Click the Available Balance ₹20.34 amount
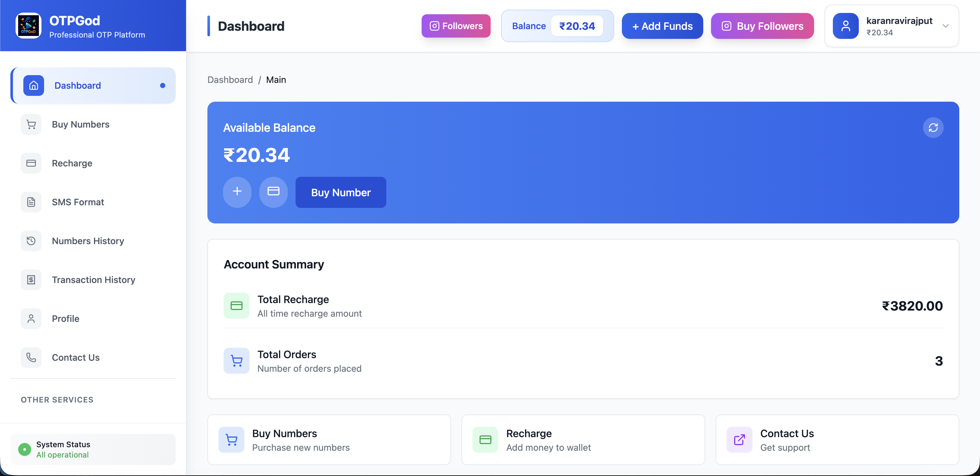The image size is (980, 476). click(x=256, y=155)
